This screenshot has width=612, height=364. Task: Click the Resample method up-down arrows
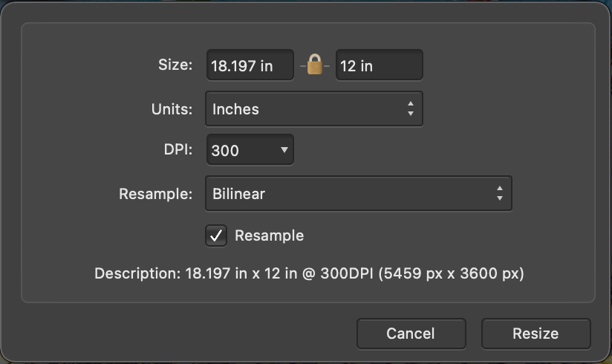pos(500,193)
